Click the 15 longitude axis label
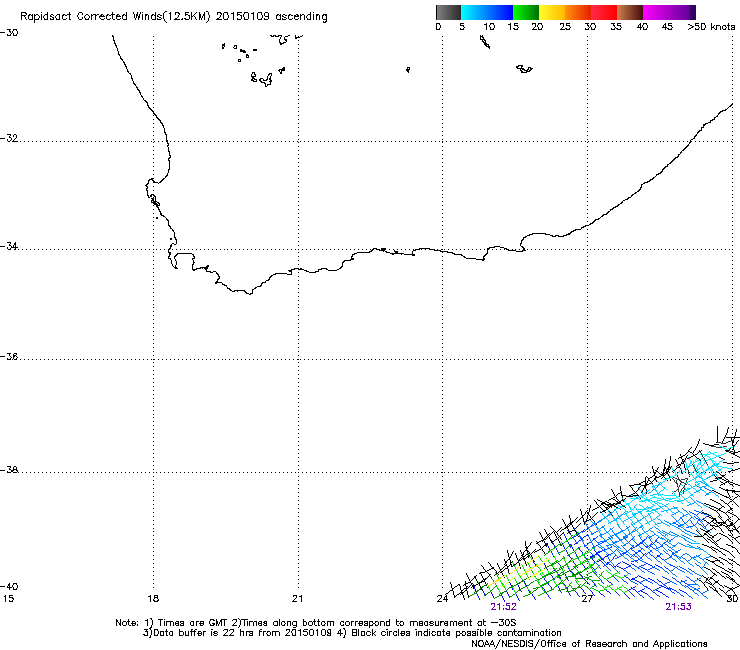The image size is (740, 650). click(x=8, y=599)
